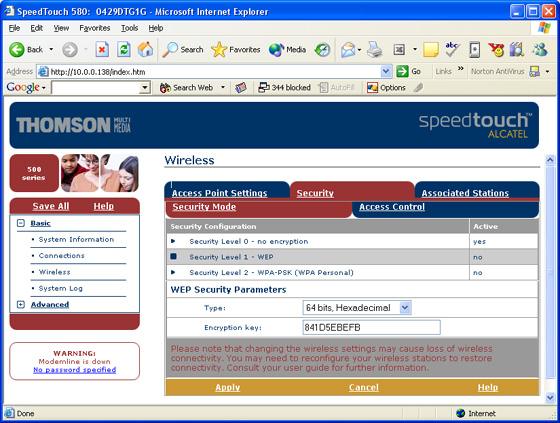The image size is (560, 423).
Task: Open the Media toolbar button
Action: pyautogui.click(x=288, y=50)
